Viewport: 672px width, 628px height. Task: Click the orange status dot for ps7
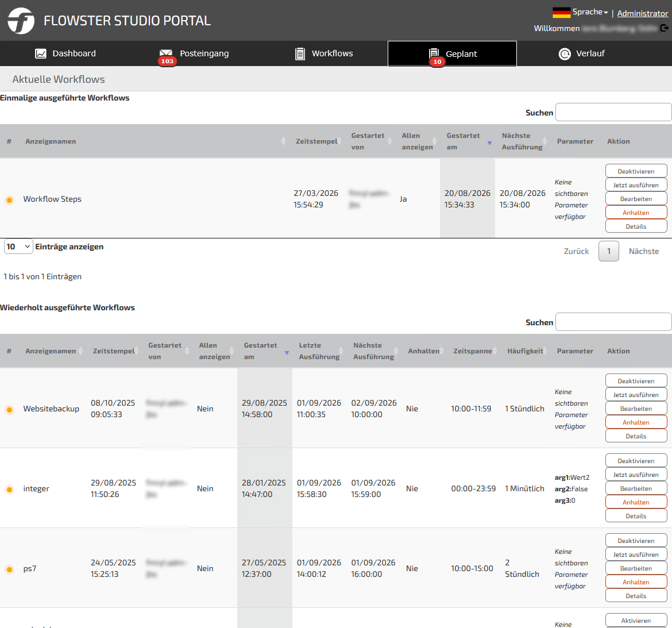(x=9, y=569)
